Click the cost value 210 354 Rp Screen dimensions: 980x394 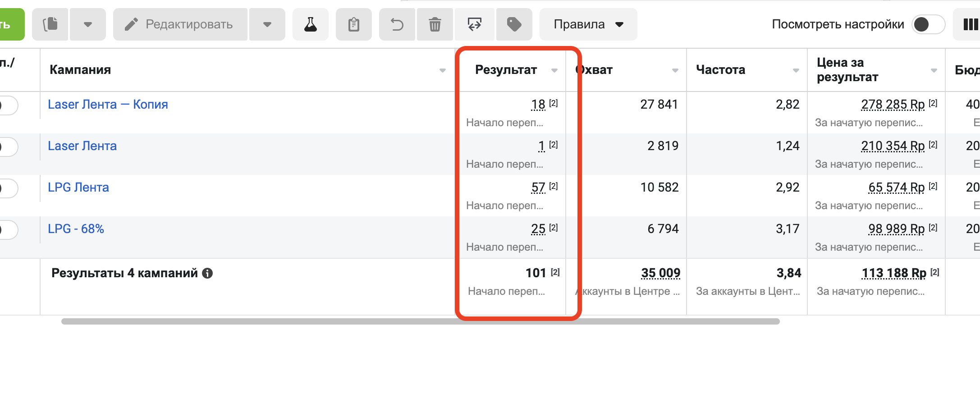coord(893,146)
